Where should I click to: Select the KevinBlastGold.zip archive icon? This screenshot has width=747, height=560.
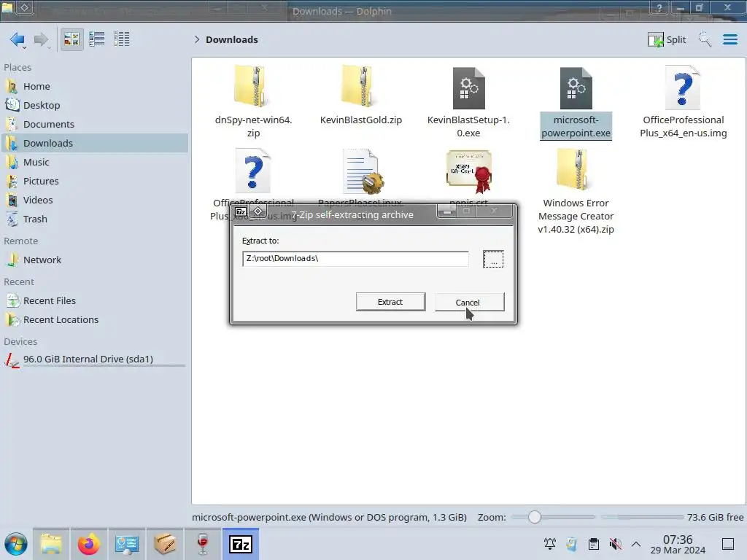pyautogui.click(x=360, y=87)
